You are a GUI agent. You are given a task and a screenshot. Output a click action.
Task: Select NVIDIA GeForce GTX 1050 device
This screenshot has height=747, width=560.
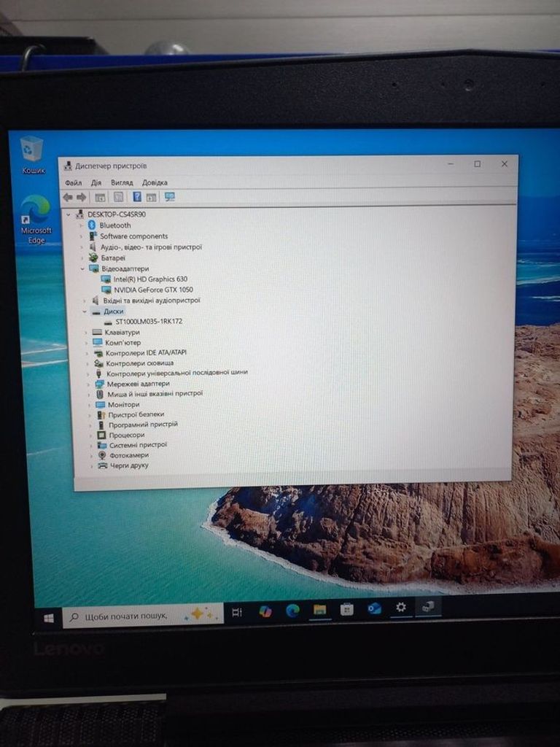coord(153,290)
